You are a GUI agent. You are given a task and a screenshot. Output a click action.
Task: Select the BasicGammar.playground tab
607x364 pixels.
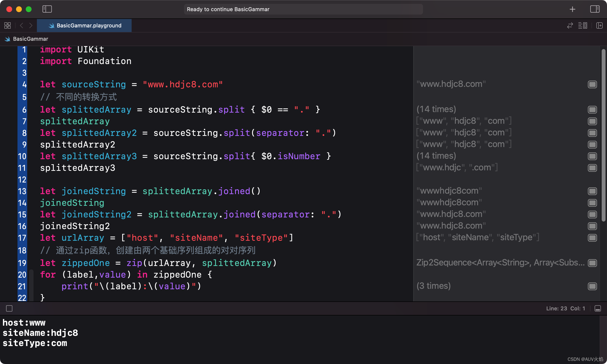[x=84, y=25]
